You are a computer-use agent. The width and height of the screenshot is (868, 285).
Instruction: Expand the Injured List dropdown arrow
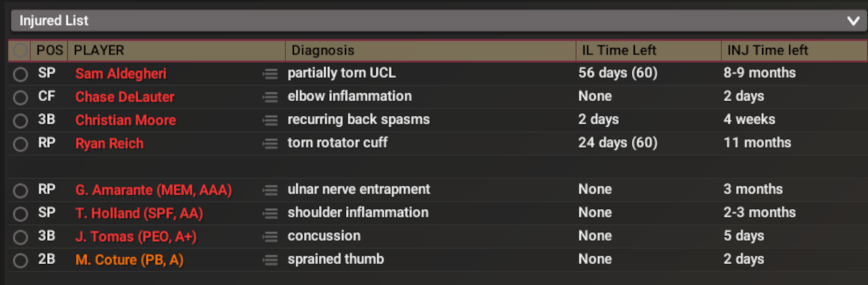tap(853, 21)
